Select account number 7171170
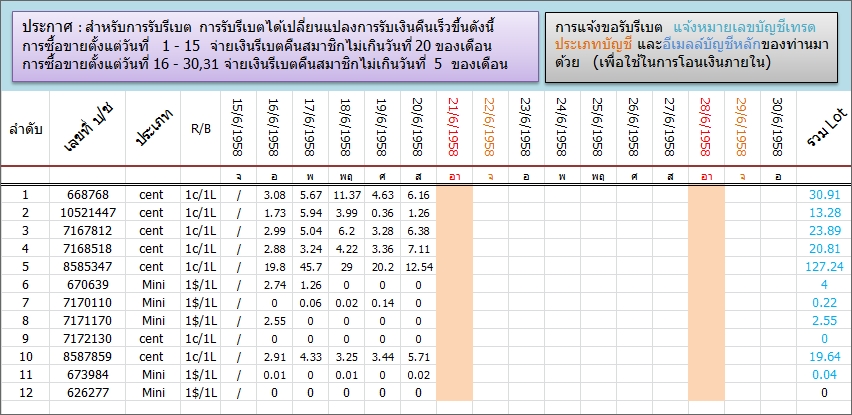The width and height of the screenshot is (852, 415). 88,320
